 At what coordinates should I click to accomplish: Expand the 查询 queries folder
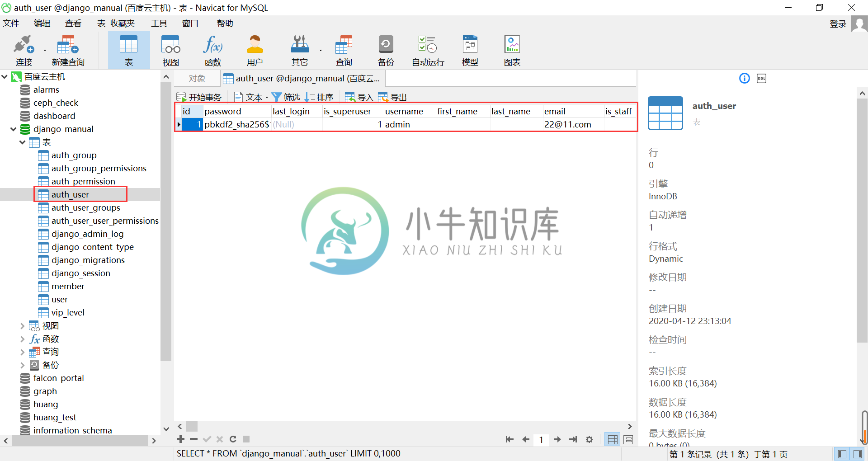(23, 352)
